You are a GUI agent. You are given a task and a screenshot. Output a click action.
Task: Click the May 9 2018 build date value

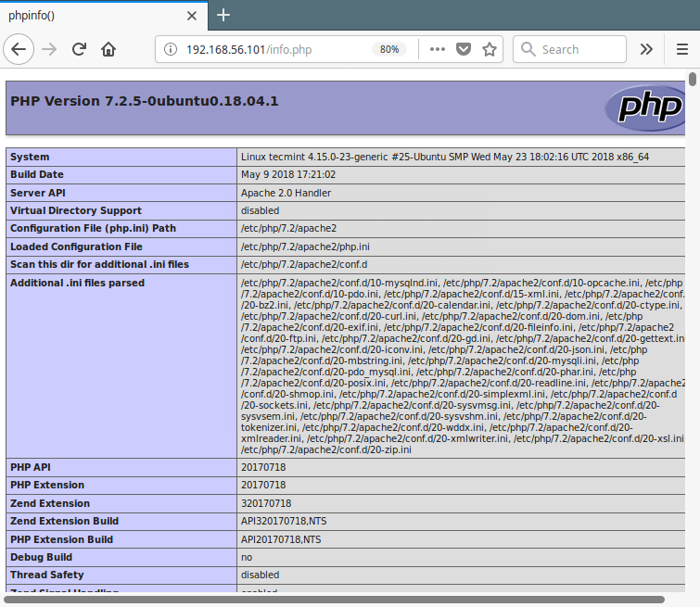(x=288, y=174)
